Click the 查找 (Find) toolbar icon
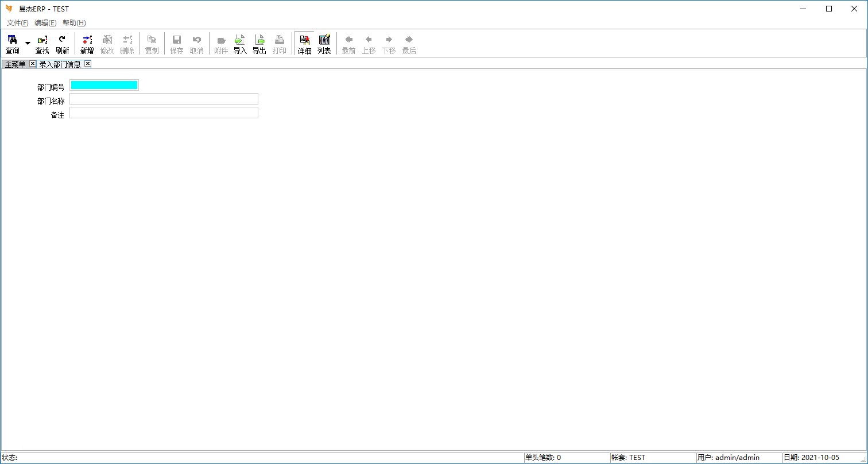868x464 pixels. coord(42,44)
